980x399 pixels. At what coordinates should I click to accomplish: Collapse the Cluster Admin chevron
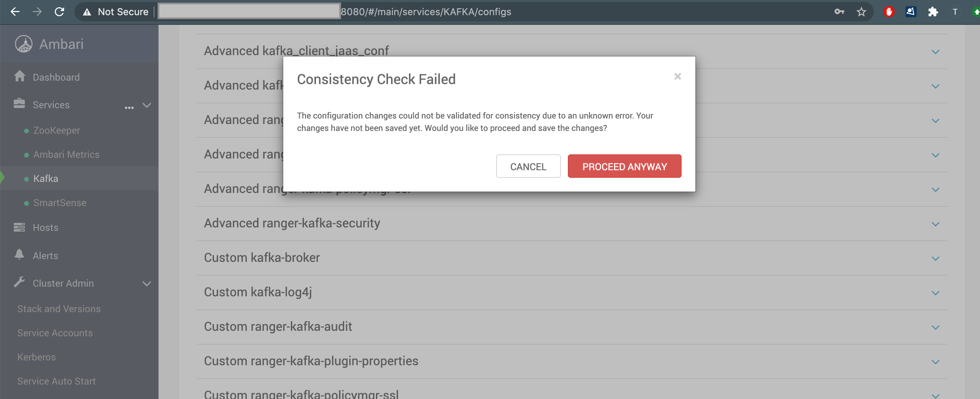pyautogui.click(x=146, y=284)
